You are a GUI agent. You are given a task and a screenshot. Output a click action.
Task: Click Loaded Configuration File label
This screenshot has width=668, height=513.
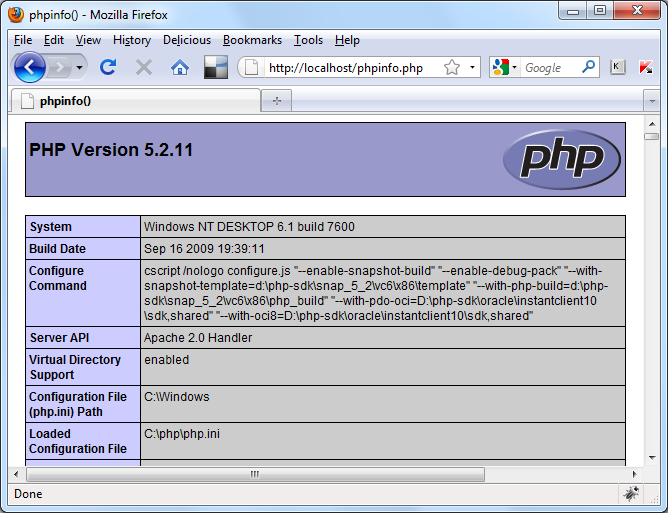click(78, 441)
